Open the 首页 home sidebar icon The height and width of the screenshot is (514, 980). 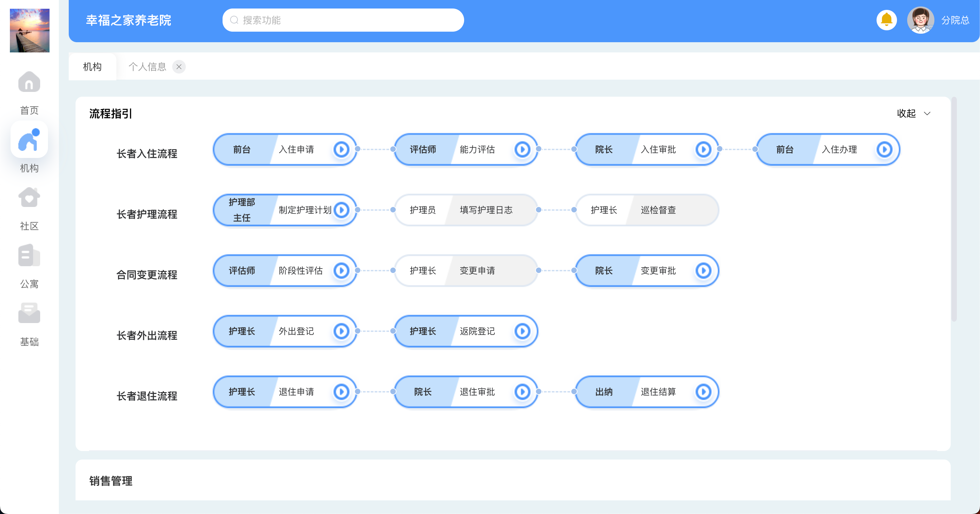coord(29,82)
